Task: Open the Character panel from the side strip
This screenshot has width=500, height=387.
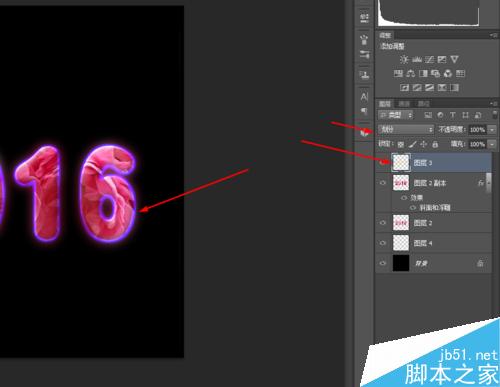Action: click(x=364, y=97)
